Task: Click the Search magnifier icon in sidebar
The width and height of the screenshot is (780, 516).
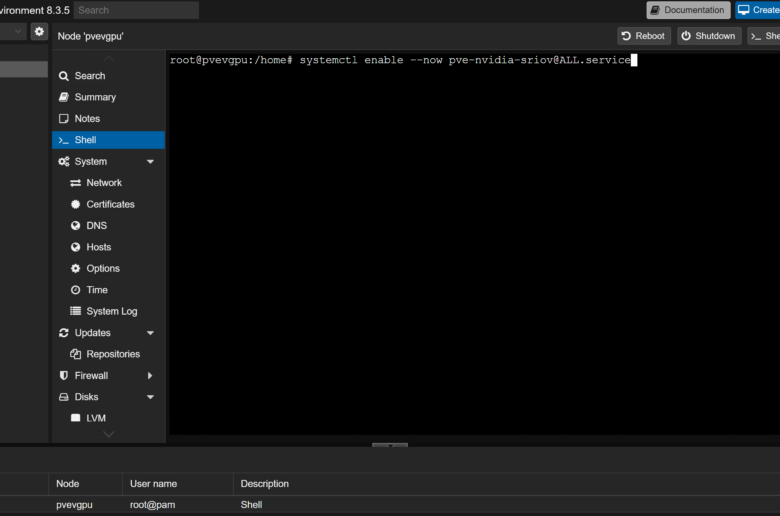Action: click(63, 76)
